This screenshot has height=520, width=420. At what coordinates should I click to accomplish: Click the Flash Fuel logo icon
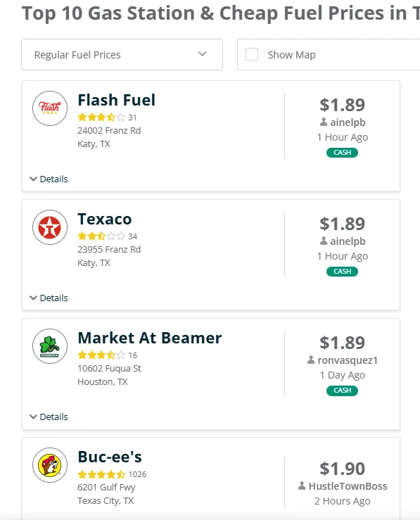point(50,108)
